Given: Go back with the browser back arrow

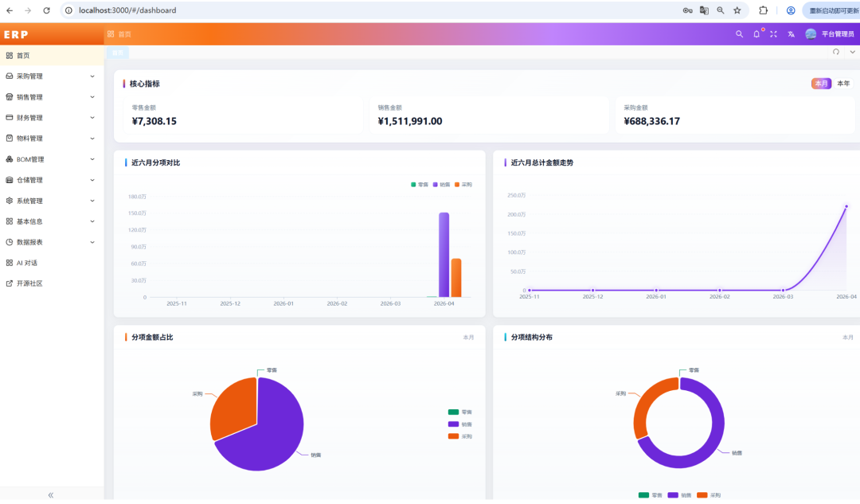Looking at the screenshot, I should tap(10, 10).
